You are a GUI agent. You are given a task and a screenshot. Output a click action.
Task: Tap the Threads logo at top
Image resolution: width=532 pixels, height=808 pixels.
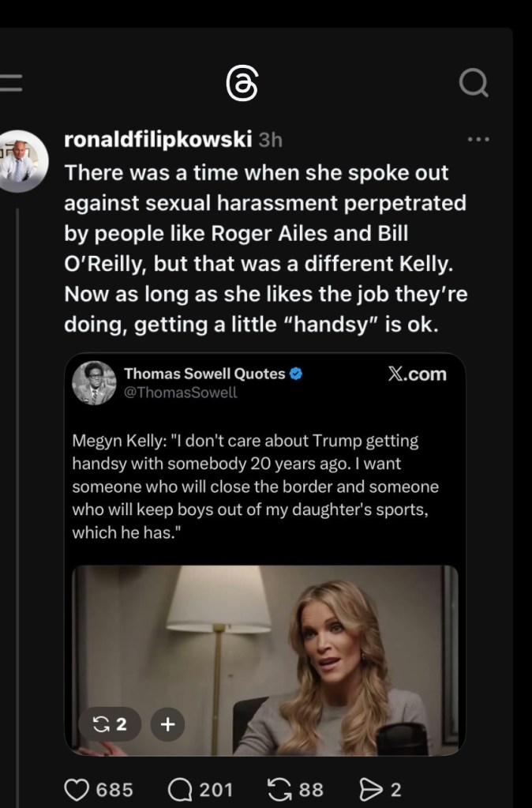click(x=241, y=83)
